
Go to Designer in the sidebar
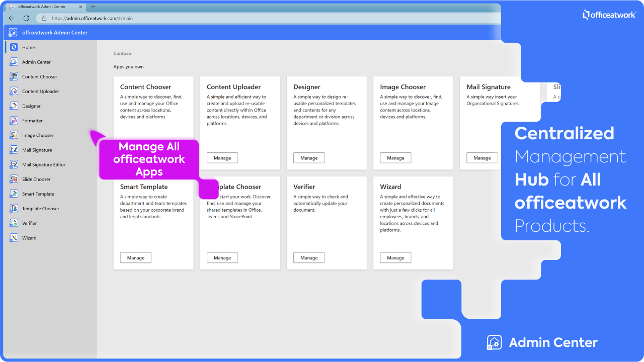[x=50, y=106]
